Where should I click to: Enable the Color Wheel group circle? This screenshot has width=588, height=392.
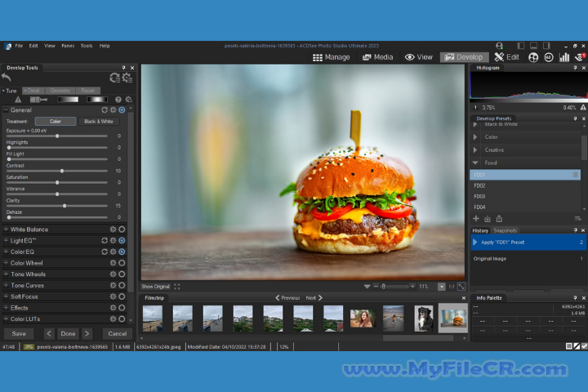point(122,263)
